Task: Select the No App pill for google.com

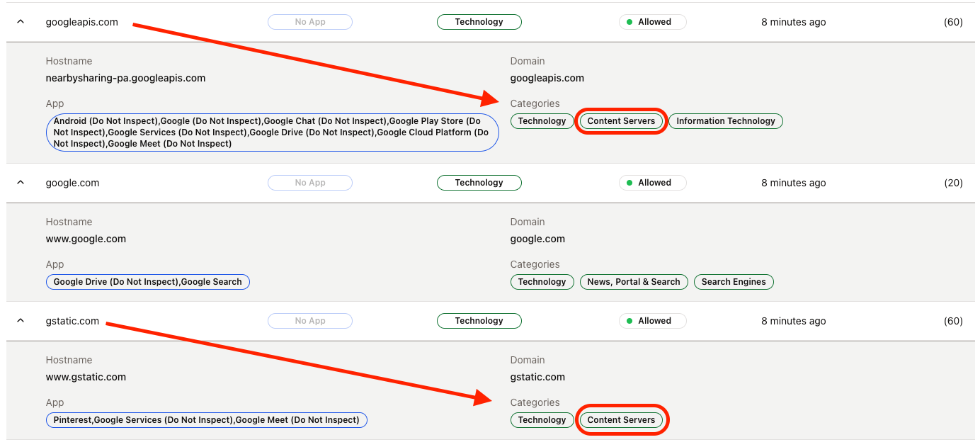Action: [x=310, y=183]
